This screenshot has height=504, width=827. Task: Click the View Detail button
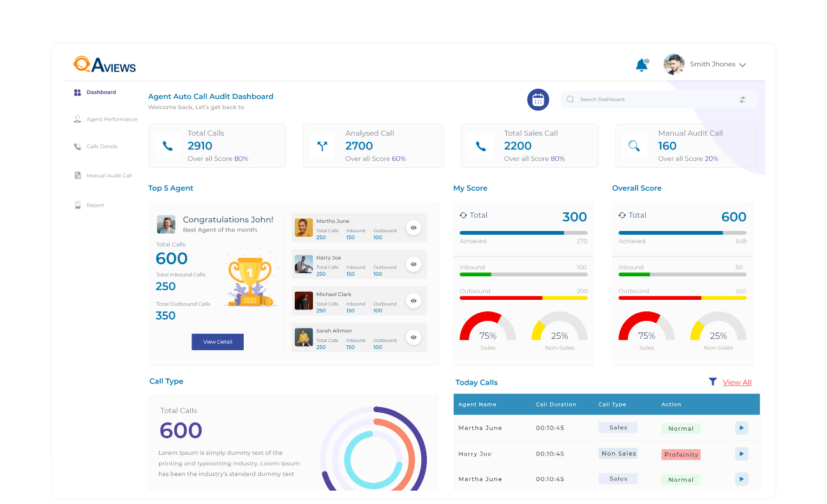point(218,342)
